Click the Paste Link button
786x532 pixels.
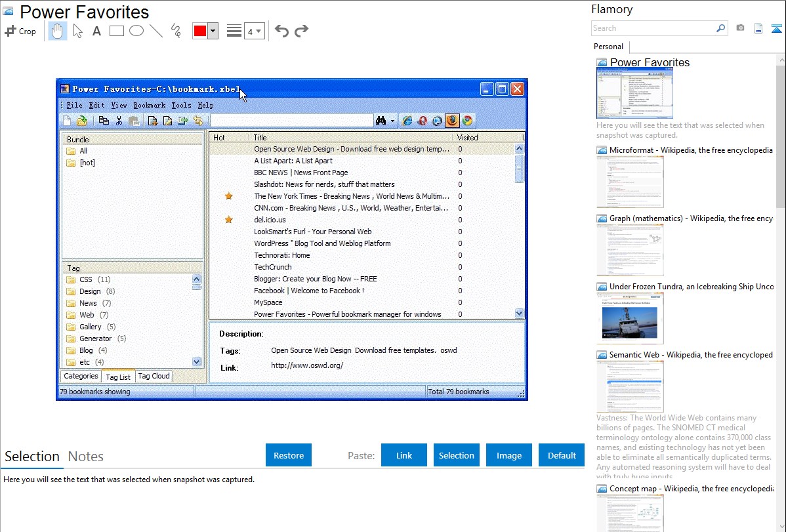tap(404, 455)
